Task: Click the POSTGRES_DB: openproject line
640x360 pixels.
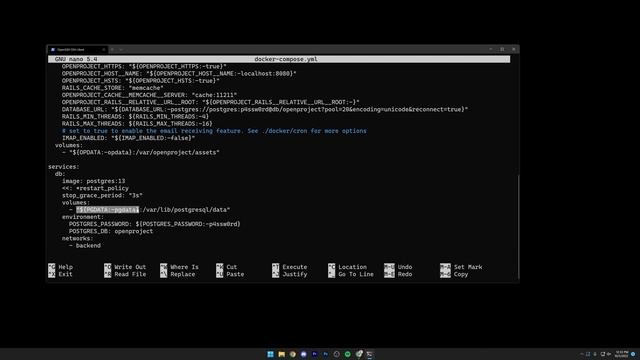Action: click(x=111, y=231)
